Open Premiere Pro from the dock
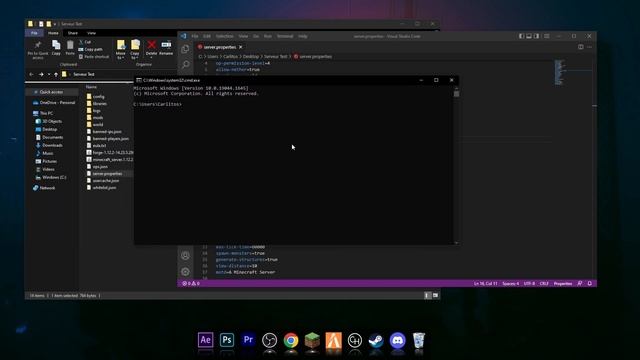Image resolution: width=640 pixels, height=360 pixels. point(248,340)
